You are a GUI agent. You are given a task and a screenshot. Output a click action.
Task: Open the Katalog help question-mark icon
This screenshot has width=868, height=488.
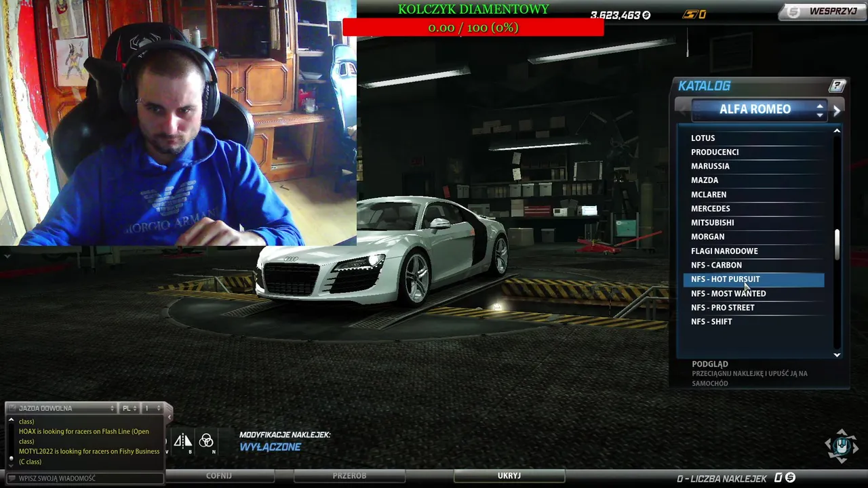(x=837, y=85)
